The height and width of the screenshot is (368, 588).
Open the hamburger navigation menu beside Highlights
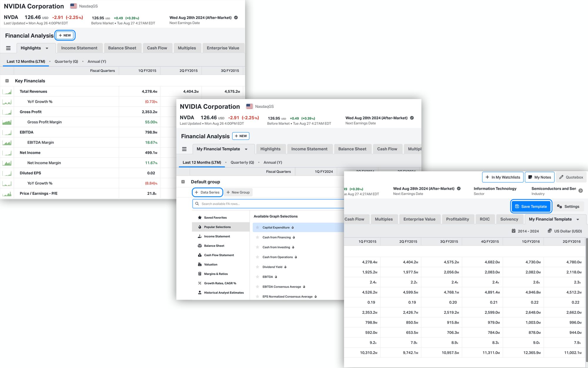[9, 48]
